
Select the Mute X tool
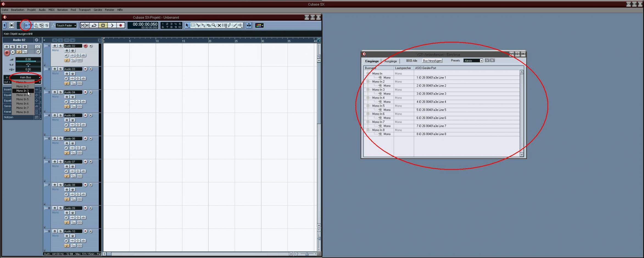219,25
